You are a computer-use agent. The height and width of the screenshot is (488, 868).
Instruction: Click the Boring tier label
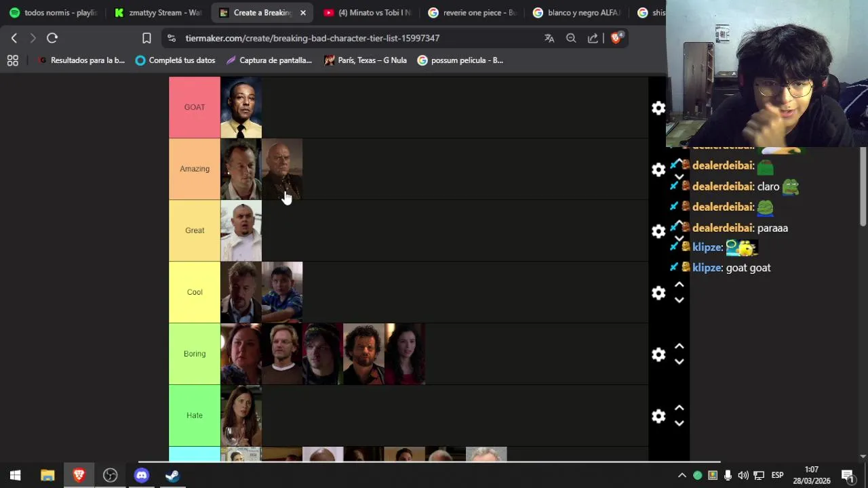click(x=195, y=354)
